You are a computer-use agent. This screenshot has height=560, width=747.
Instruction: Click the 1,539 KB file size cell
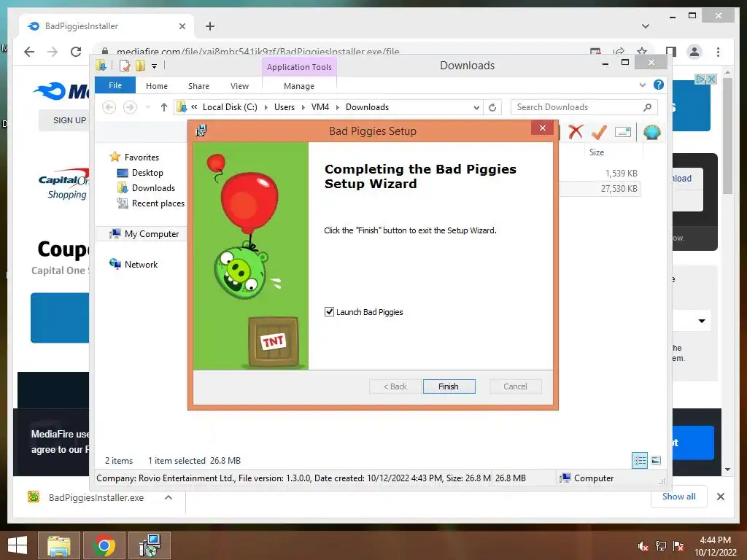622,174
